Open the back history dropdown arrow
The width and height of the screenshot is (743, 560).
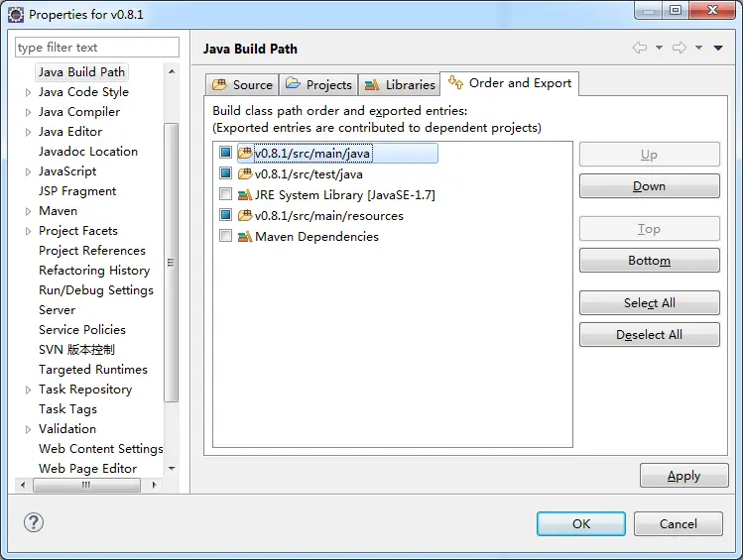[659, 48]
